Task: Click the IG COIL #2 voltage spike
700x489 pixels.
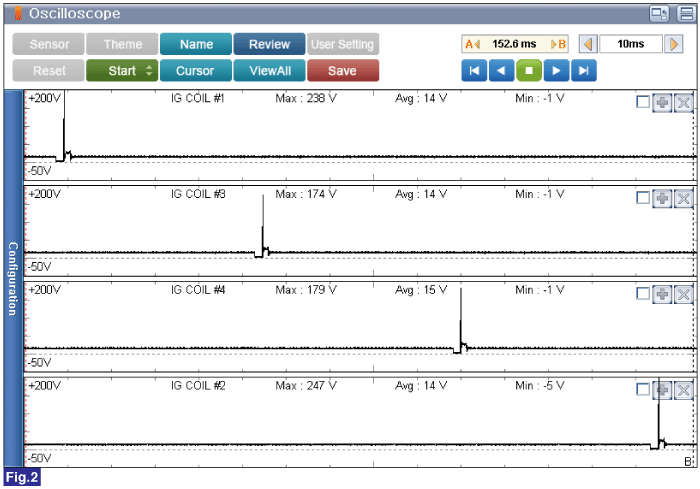Action: (x=658, y=413)
